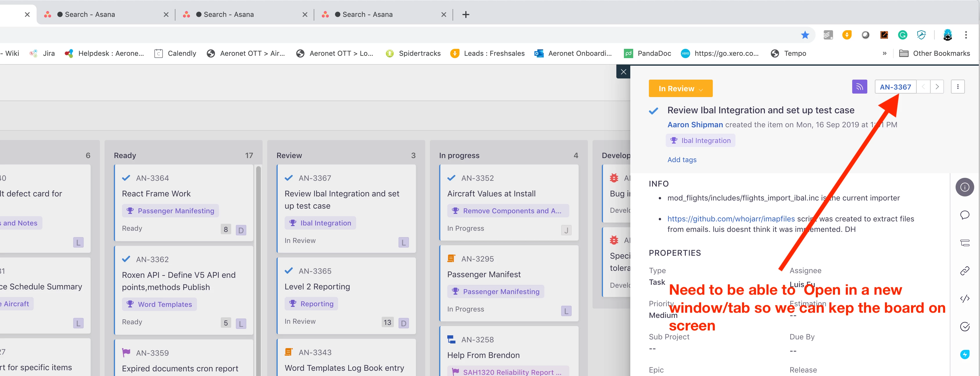Image resolution: width=980 pixels, height=376 pixels.
Task: Open the item panel three-dot menu
Action: click(958, 87)
